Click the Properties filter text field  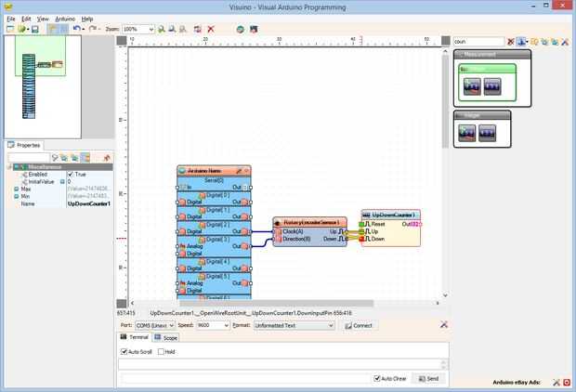coord(29,158)
